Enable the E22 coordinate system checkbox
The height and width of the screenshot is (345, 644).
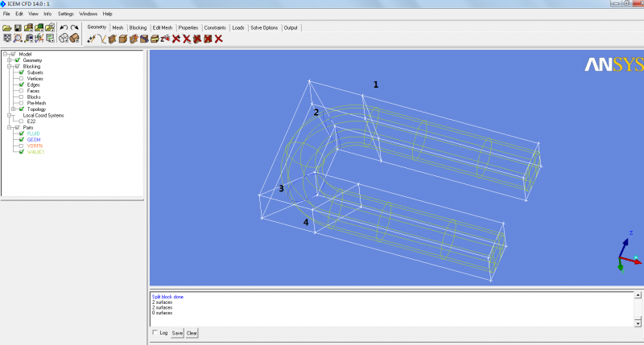coord(22,121)
